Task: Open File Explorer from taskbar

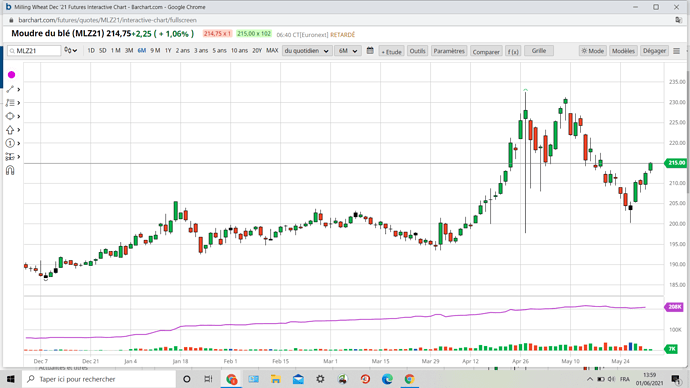Action: coord(276,379)
